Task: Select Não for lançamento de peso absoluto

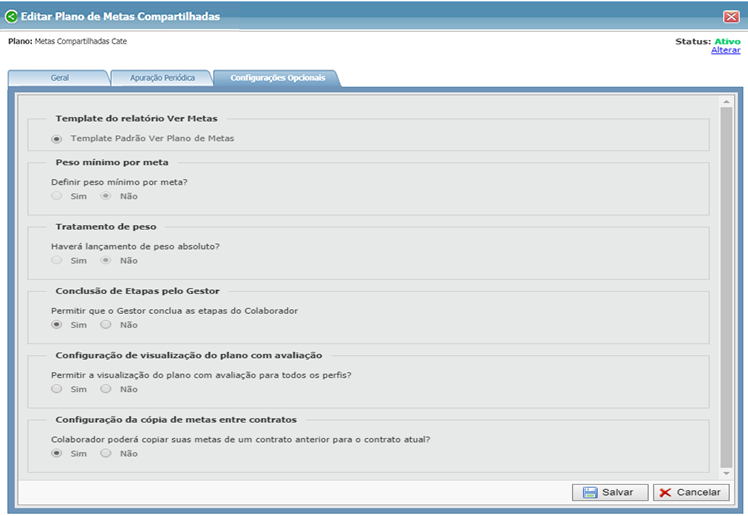Action: tap(106, 260)
